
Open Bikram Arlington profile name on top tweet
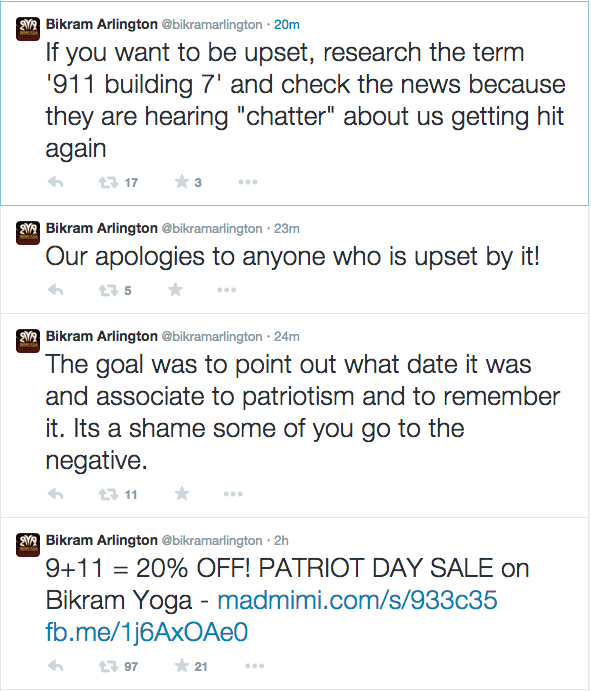pyautogui.click(x=102, y=24)
